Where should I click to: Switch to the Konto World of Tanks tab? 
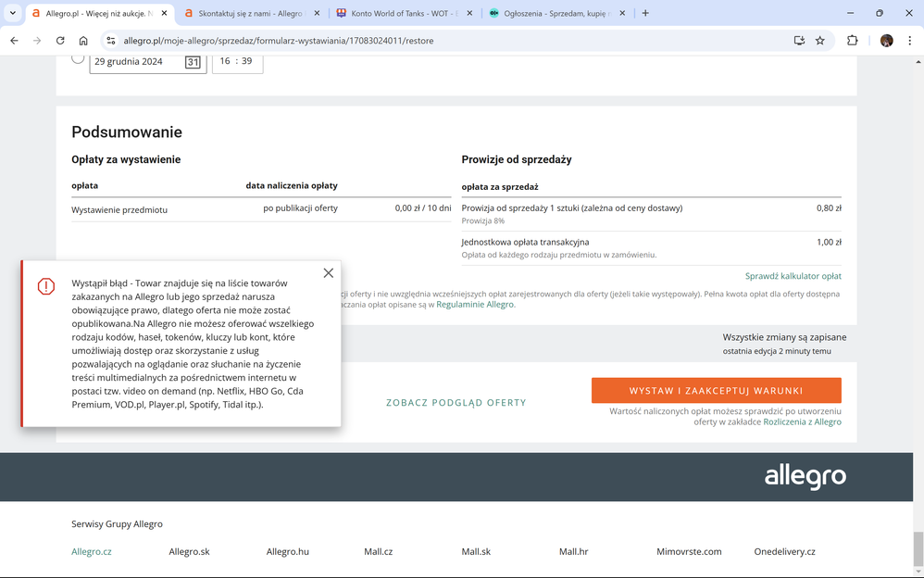tap(405, 13)
